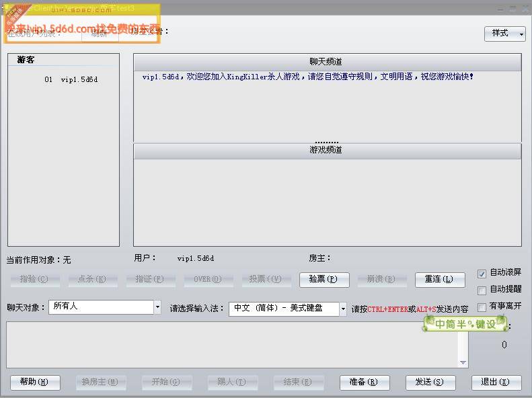Open the 样式 style dropdown
The width and height of the screenshot is (532, 398).
point(504,34)
